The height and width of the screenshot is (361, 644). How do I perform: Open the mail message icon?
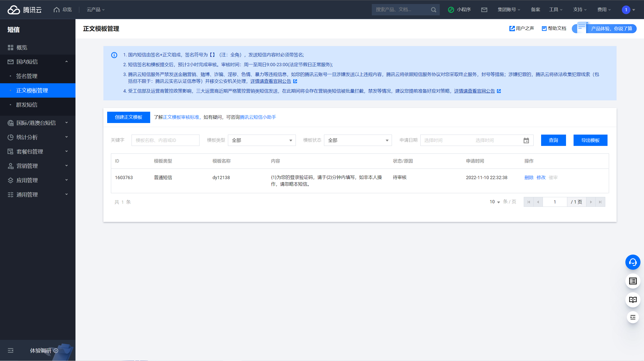coord(484,10)
